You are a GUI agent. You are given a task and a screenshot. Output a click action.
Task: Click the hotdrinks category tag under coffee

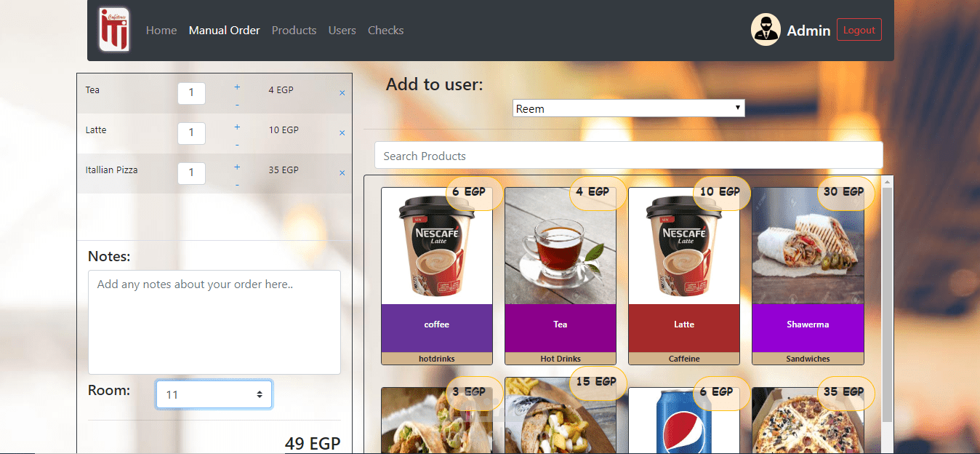(x=437, y=359)
